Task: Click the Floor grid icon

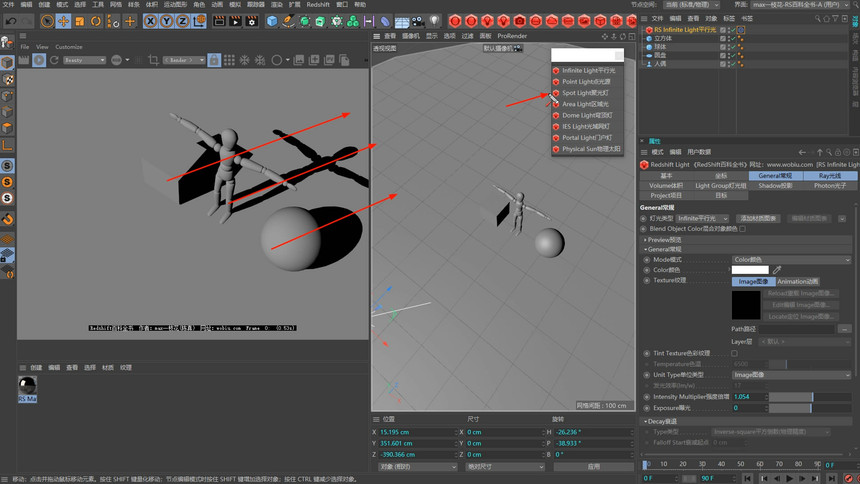Action: [401, 21]
